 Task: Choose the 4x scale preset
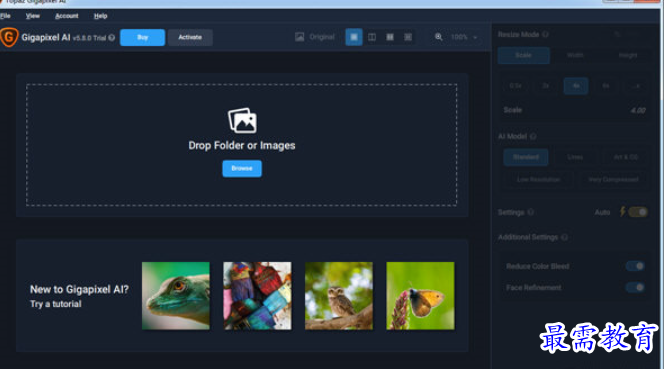(576, 86)
